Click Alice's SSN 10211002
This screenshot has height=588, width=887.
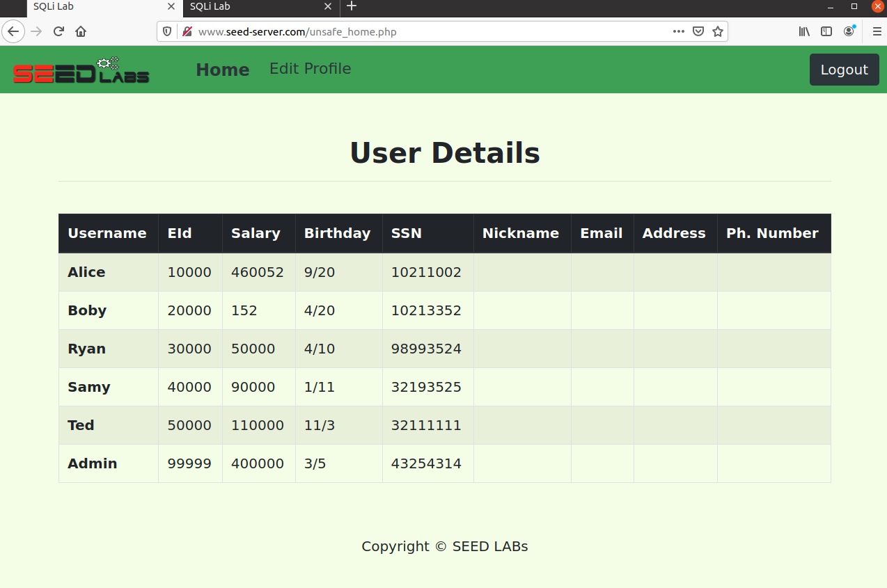(x=426, y=272)
